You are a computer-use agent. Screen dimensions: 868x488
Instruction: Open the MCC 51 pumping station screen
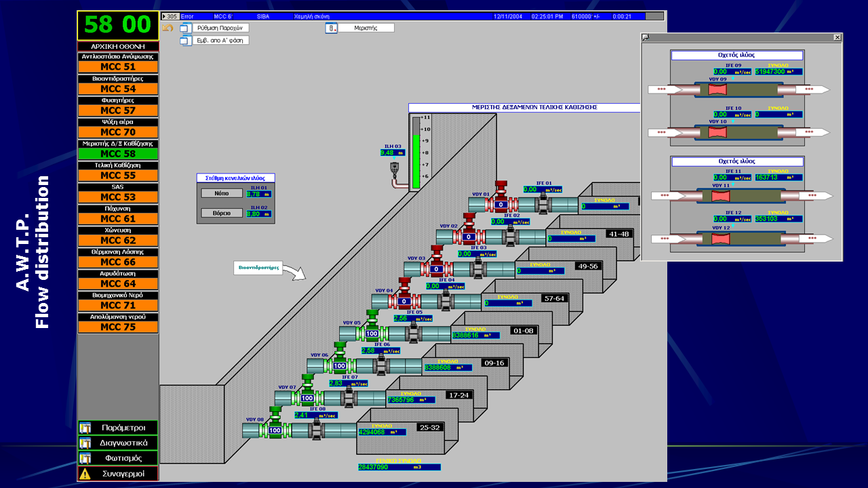(118, 67)
